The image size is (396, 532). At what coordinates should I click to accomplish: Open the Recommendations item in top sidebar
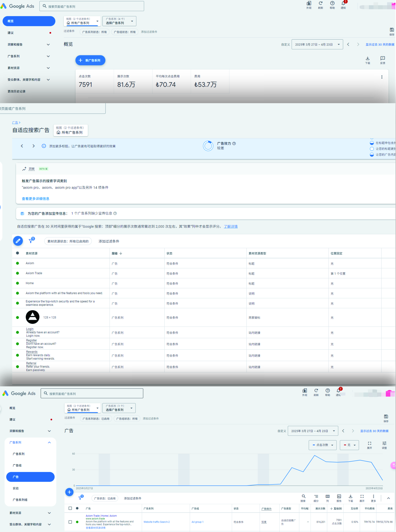11,33
